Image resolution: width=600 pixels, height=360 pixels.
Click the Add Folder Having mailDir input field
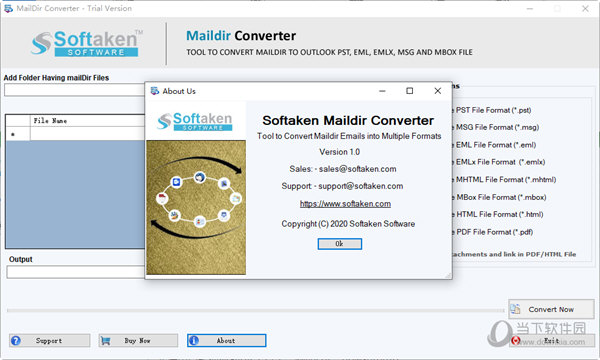75,90
